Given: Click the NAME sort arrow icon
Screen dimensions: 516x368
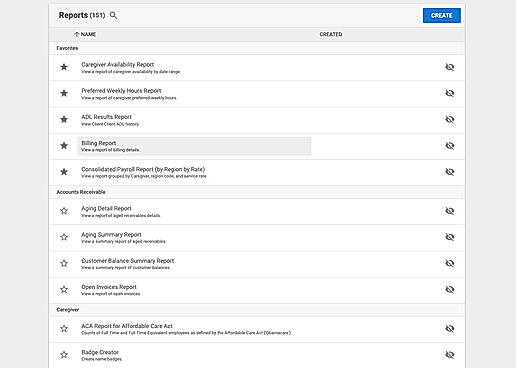Looking at the screenshot, I should (77, 34).
